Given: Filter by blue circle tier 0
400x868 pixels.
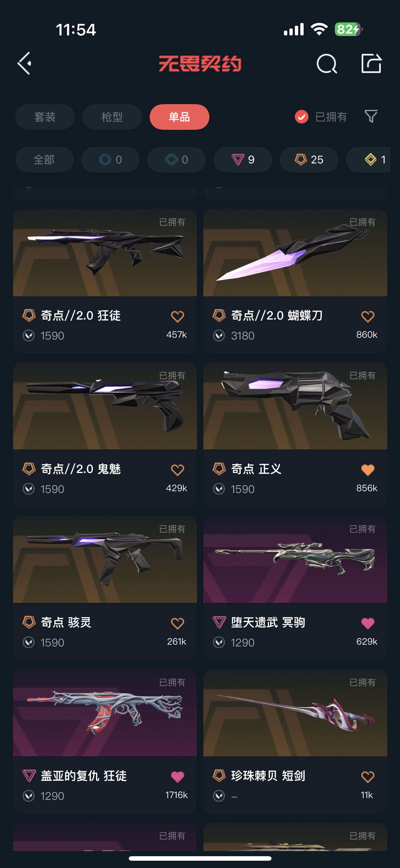Looking at the screenshot, I should point(111,160).
